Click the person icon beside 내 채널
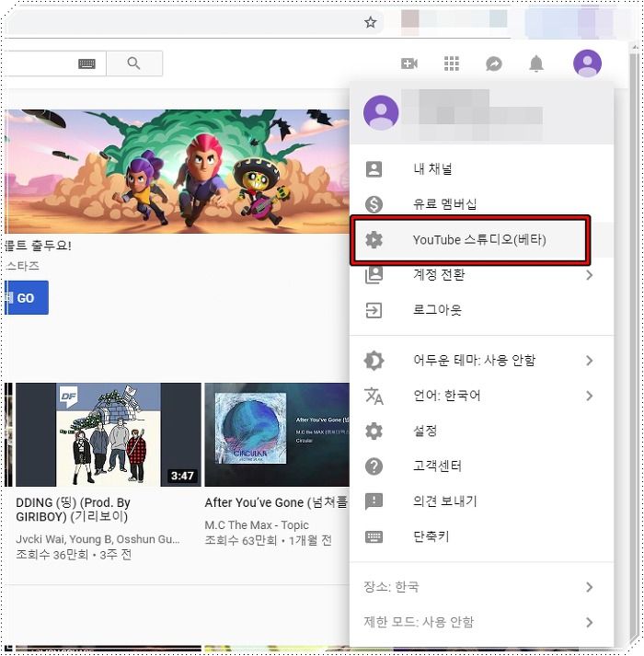 tap(374, 169)
